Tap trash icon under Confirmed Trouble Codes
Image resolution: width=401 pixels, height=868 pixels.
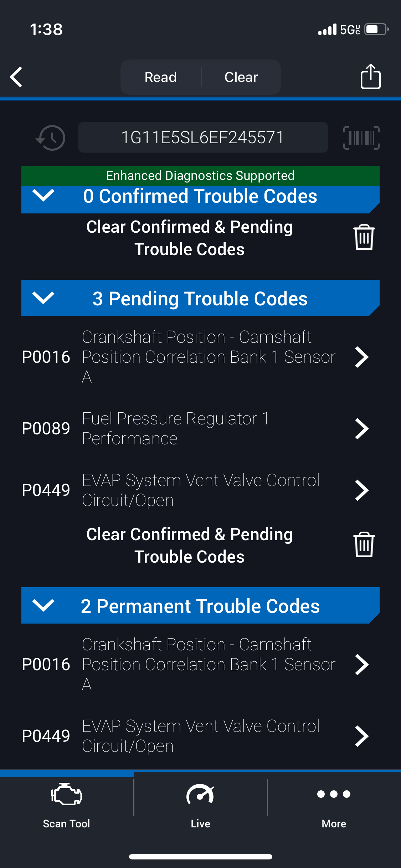coord(364,237)
